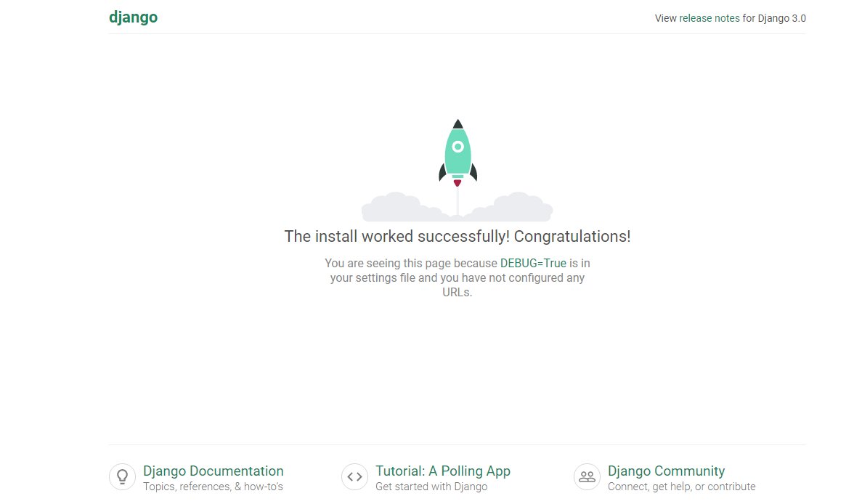Click the rocket illustration
Viewport: 854px width, 504px height.
tap(457, 170)
